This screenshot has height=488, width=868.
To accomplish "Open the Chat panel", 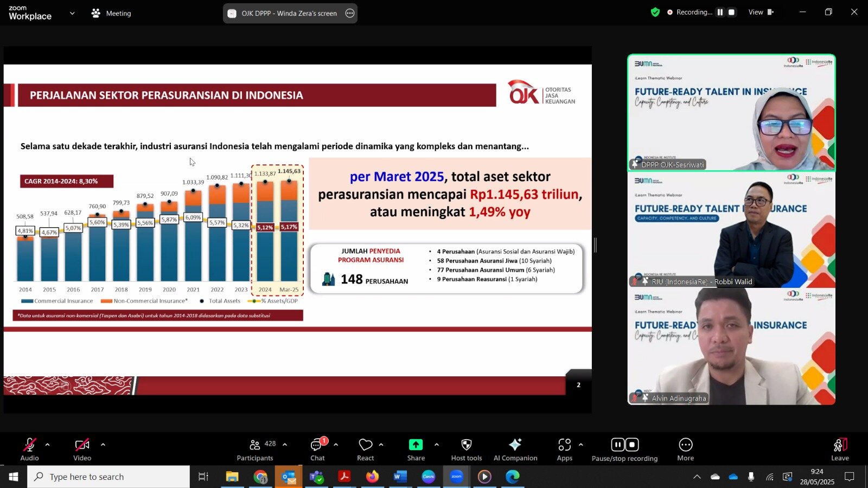I will (317, 450).
